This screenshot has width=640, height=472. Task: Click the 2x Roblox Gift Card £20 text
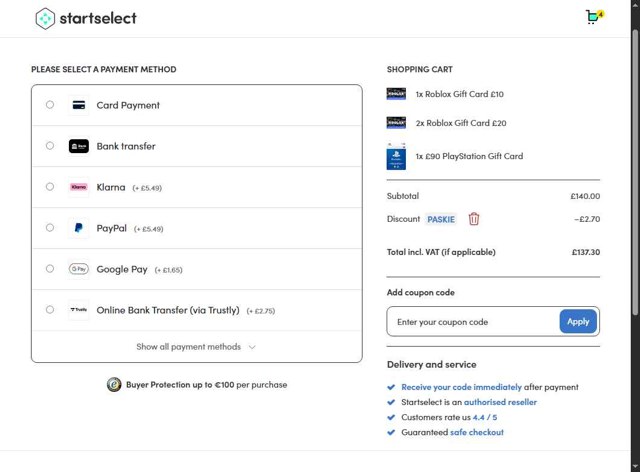click(x=461, y=123)
